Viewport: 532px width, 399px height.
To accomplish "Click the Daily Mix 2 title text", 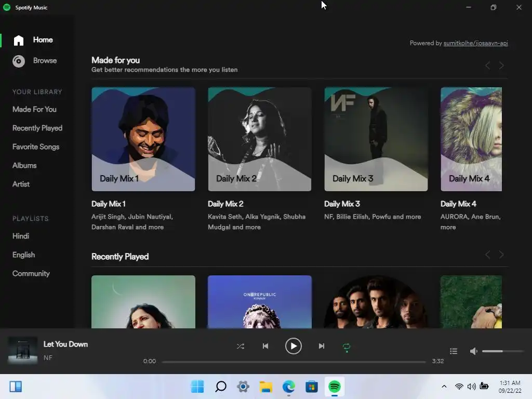I will (x=225, y=204).
